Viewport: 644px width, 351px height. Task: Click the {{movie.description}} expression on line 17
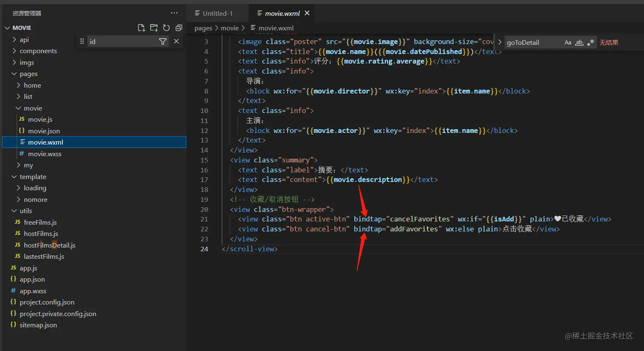[x=368, y=180]
